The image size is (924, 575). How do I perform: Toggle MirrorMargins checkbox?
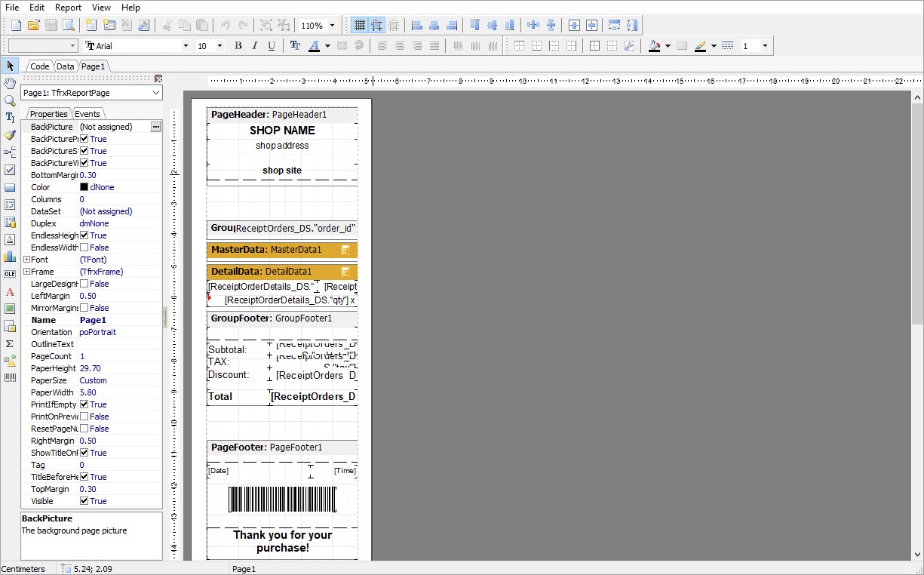84,308
